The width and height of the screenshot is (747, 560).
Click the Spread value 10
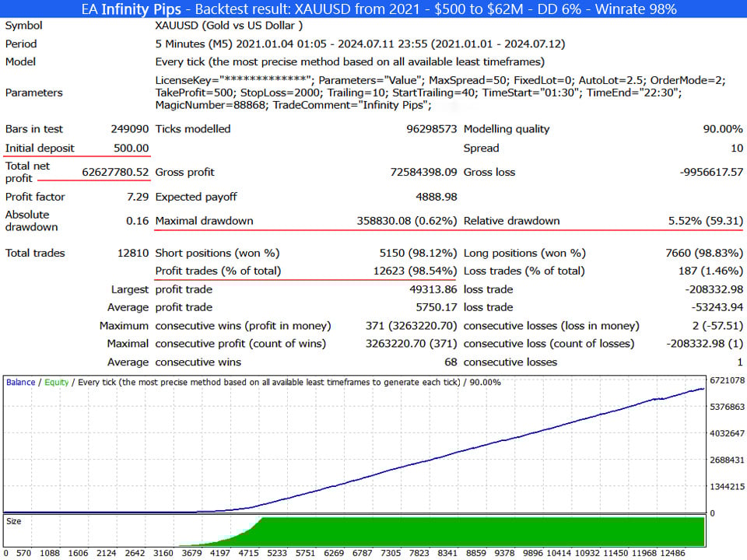point(737,148)
